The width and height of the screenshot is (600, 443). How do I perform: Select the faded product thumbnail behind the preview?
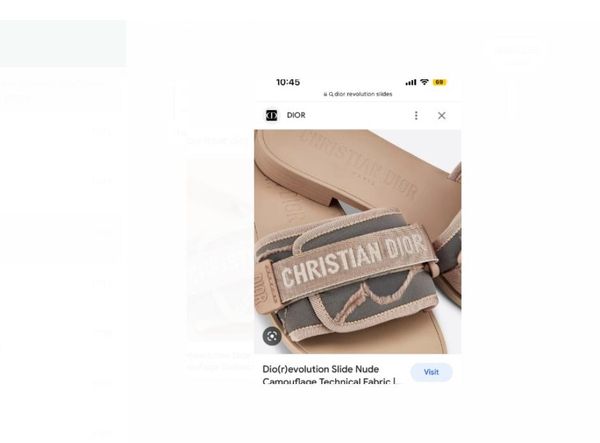click(220, 249)
